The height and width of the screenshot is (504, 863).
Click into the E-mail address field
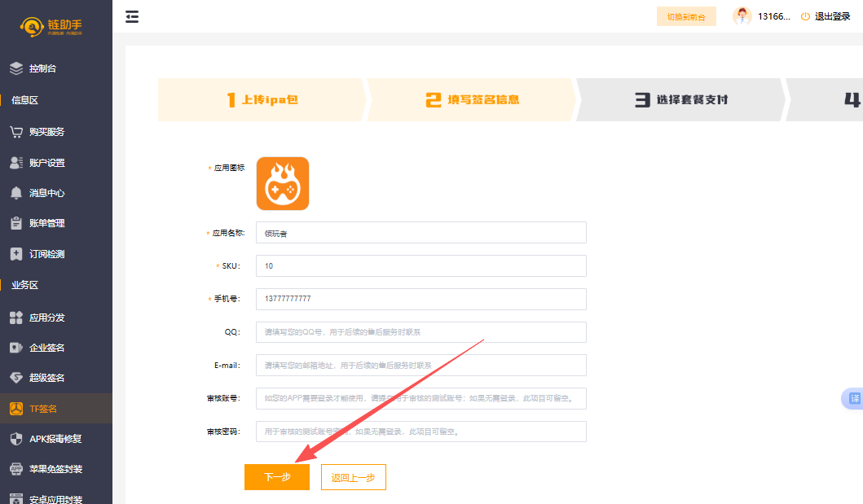pos(420,366)
